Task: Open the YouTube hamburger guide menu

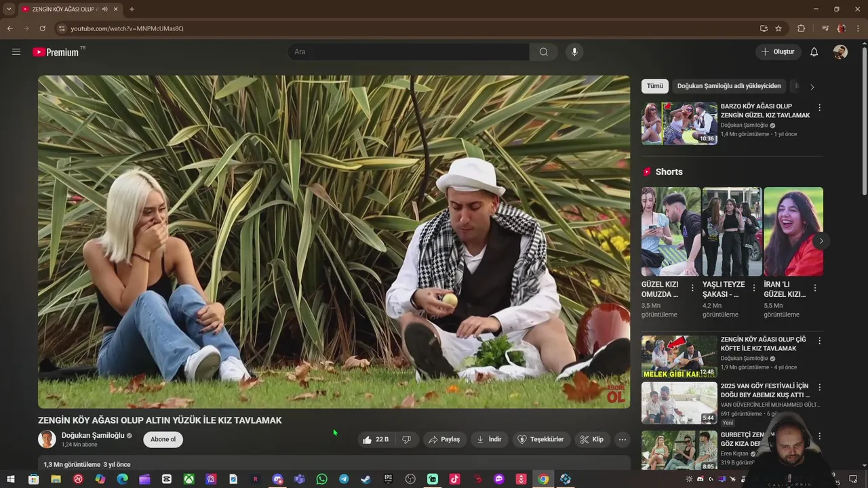Action: pos(16,52)
